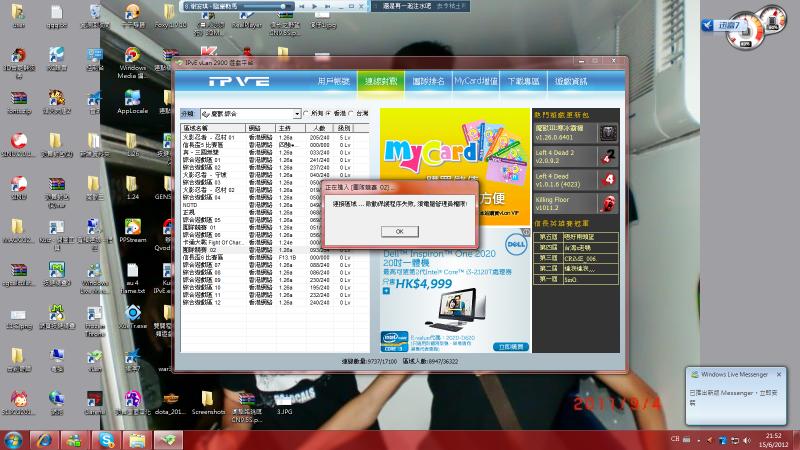Click the Messenger update notification text
The image size is (800, 450).
[733, 397]
